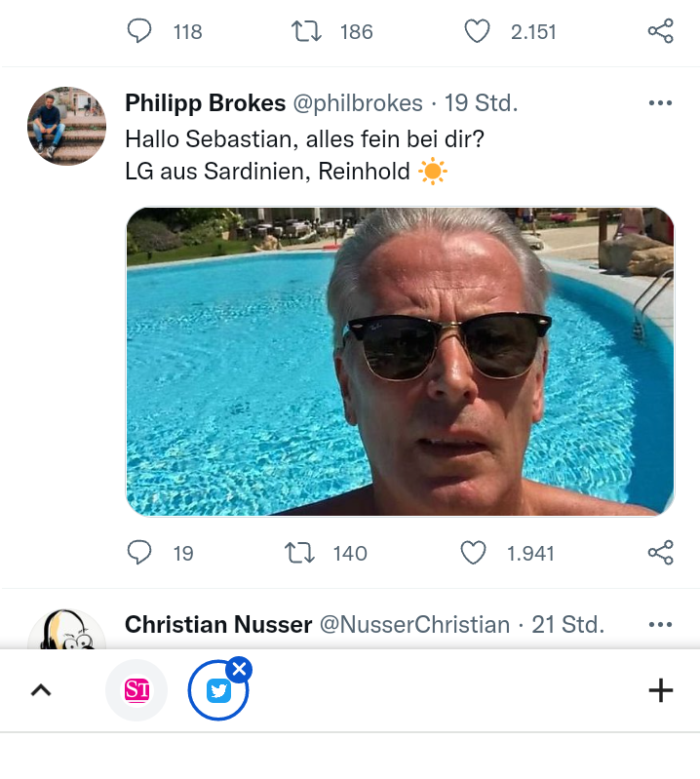This screenshot has height=779, width=700.
Task: Select the Twitter browser tab
Action: click(217, 692)
